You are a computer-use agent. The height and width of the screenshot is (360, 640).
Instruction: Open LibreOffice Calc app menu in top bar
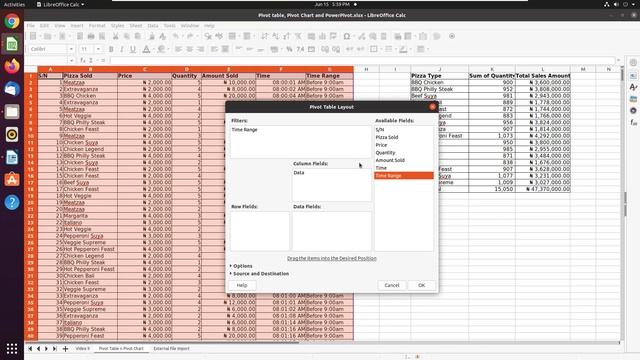(60, 4)
